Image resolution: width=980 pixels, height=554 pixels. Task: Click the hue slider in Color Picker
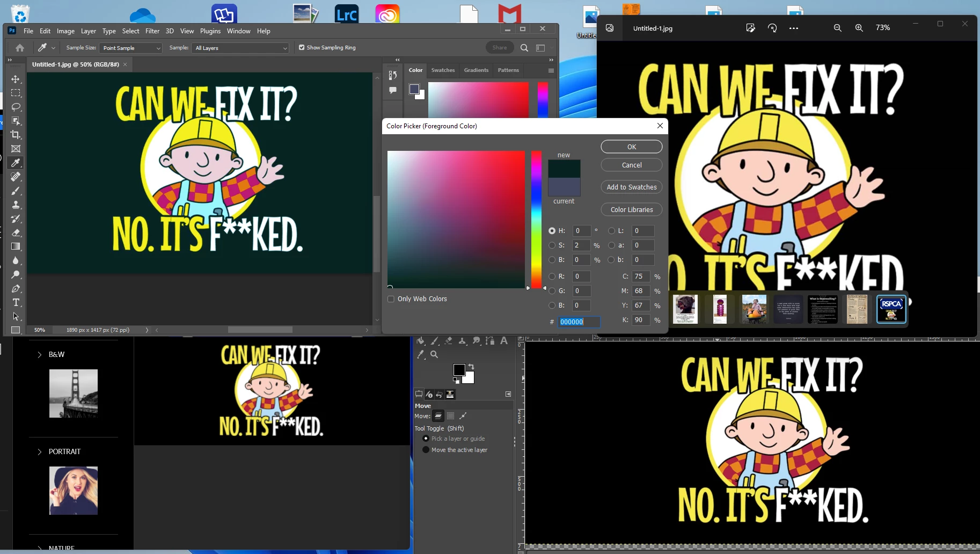(x=537, y=220)
